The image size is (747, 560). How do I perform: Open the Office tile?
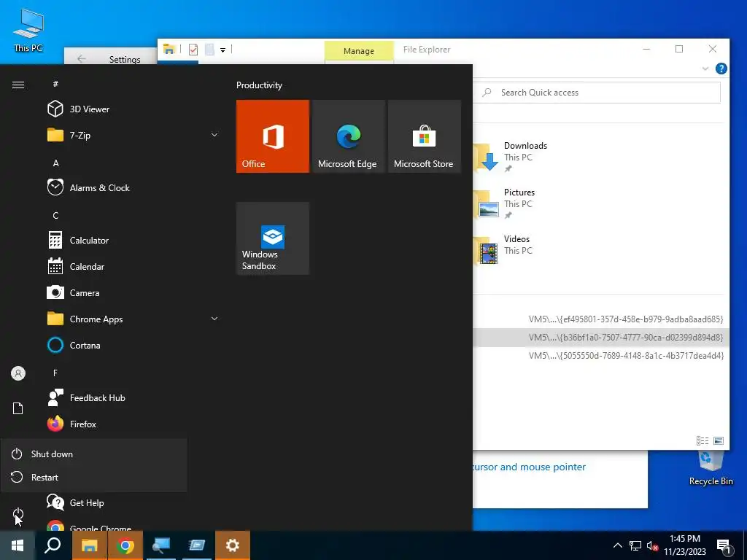(273, 136)
